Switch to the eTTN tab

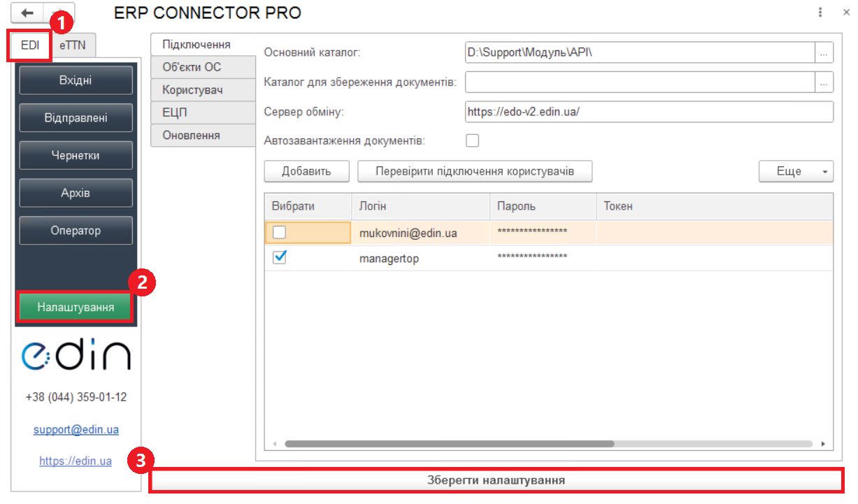pyautogui.click(x=73, y=46)
